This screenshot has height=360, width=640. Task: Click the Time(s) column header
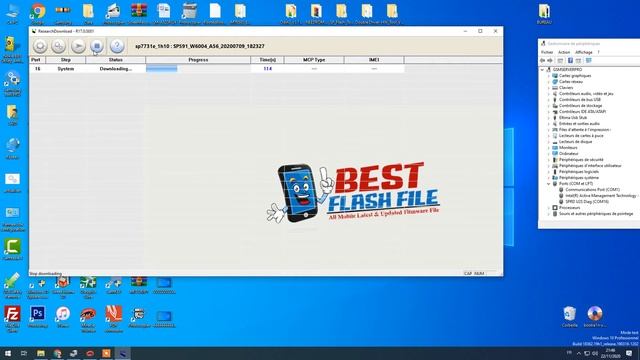pos(268,60)
